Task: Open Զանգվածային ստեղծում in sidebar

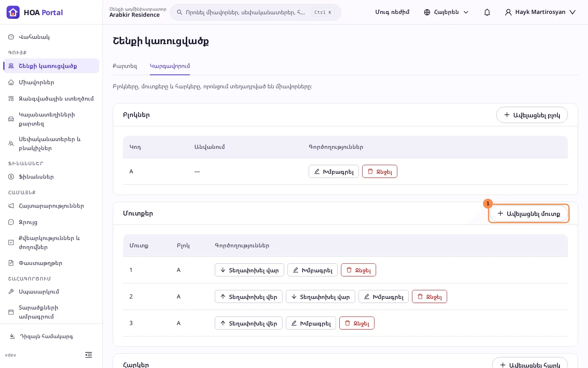Action: 51,99
